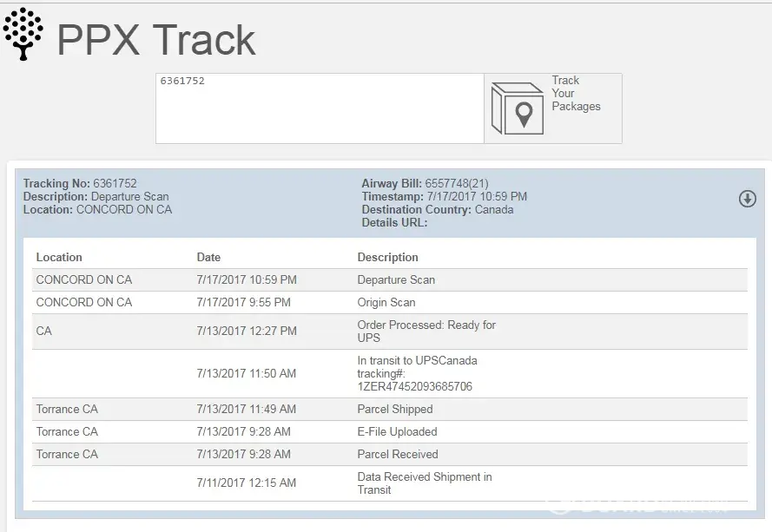Focus the tracking number input box

coord(320,108)
